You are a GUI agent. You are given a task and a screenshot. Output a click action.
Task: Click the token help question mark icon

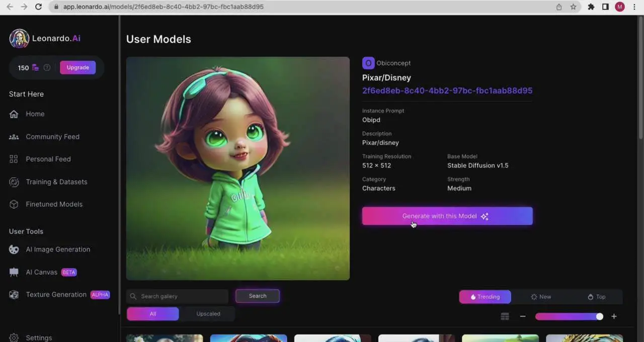tap(47, 67)
